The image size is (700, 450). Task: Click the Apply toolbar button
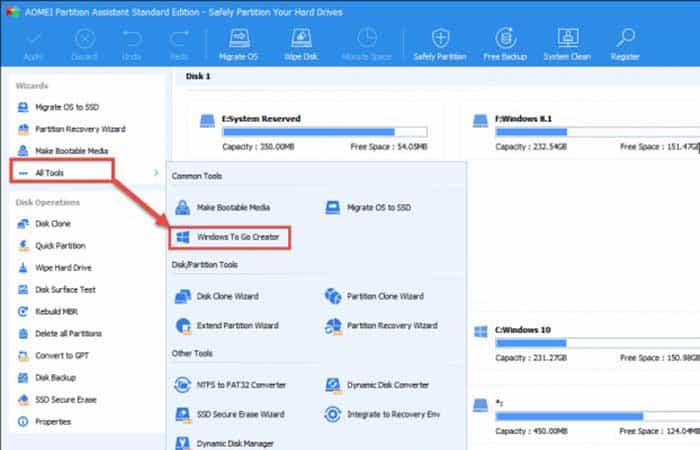pos(33,46)
